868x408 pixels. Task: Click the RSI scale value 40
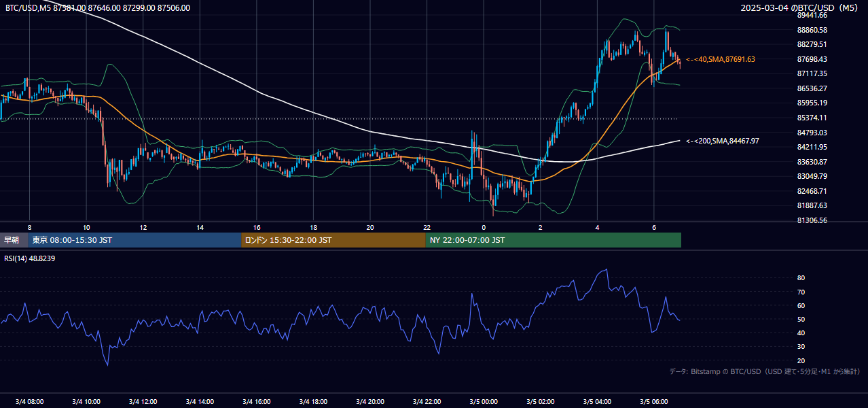[x=801, y=333]
